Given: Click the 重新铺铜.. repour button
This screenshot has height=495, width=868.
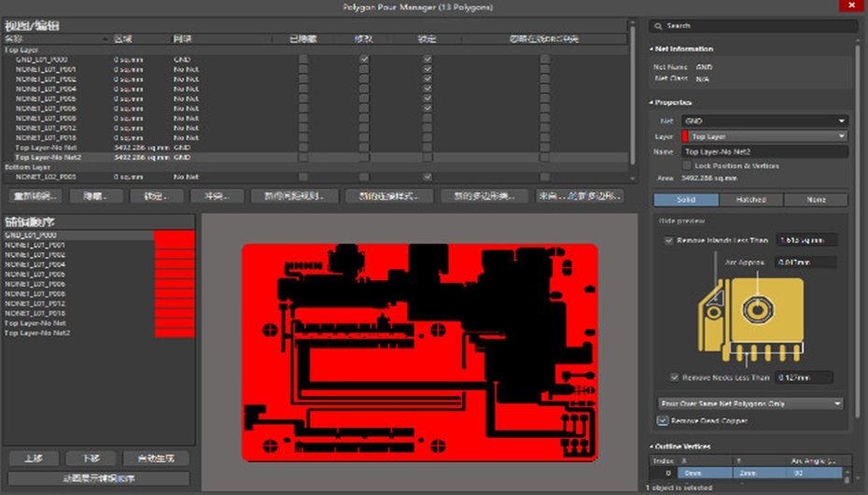Looking at the screenshot, I should pyautogui.click(x=35, y=196).
